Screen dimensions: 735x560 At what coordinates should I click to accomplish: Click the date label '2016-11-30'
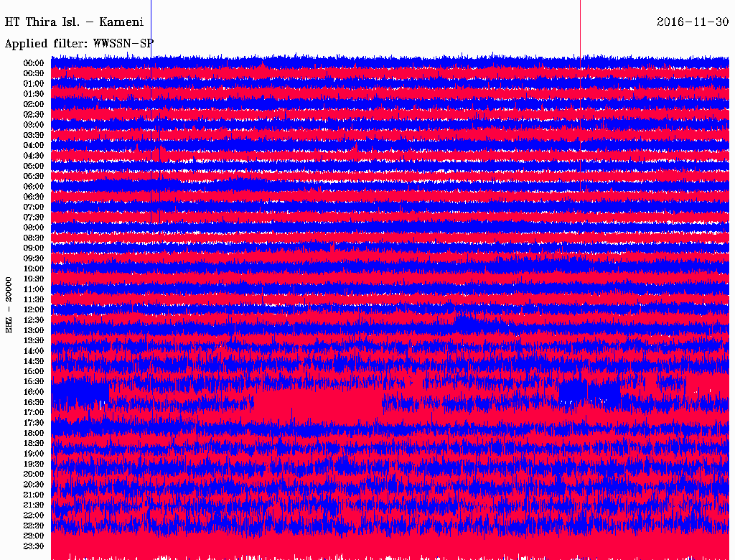[693, 22]
